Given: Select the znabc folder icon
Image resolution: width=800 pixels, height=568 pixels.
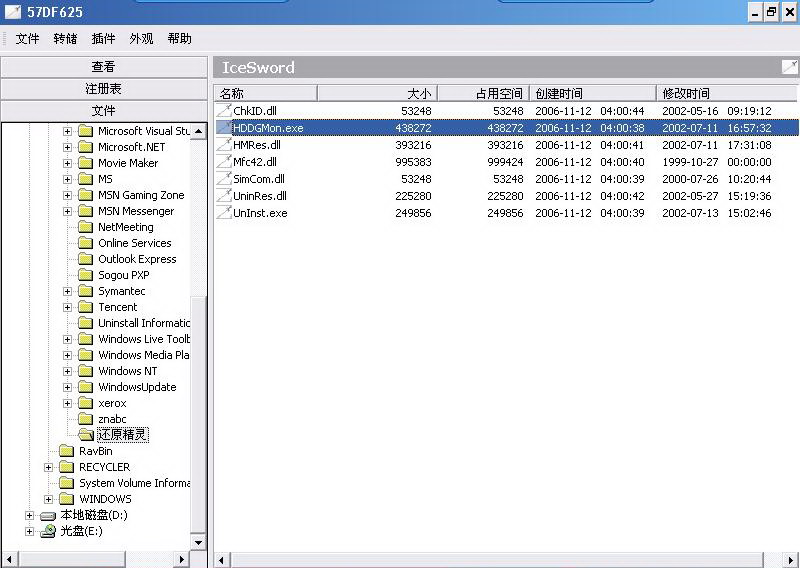Looking at the screenshot, I should click(x=85, y=419).
